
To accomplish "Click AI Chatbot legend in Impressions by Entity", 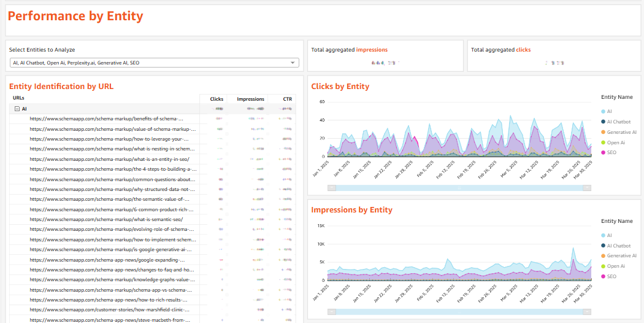I will (615, 246).
